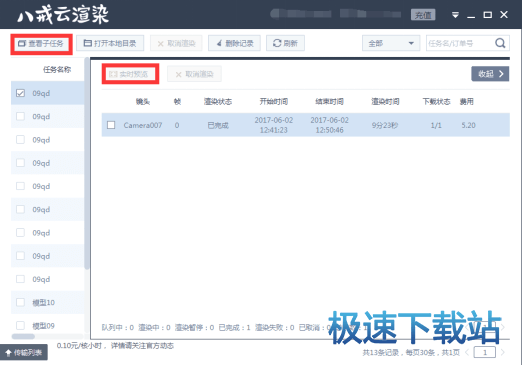Click the 渲染状态 column header

tap(218, 101)
